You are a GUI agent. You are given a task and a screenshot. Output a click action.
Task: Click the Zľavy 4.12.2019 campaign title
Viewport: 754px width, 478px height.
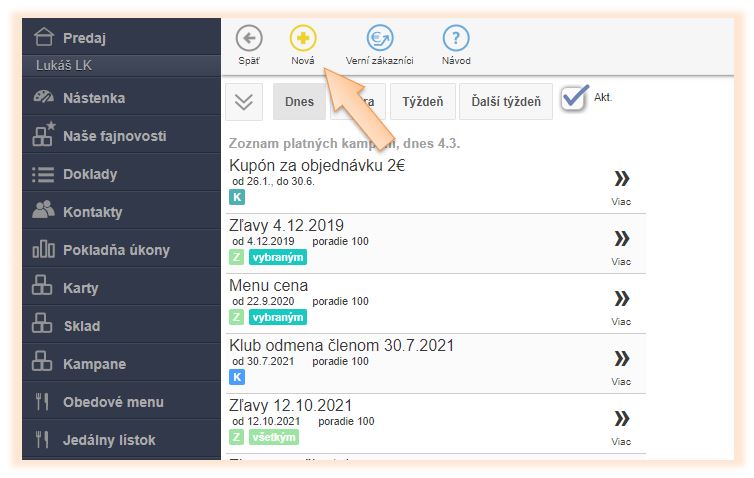286,225
